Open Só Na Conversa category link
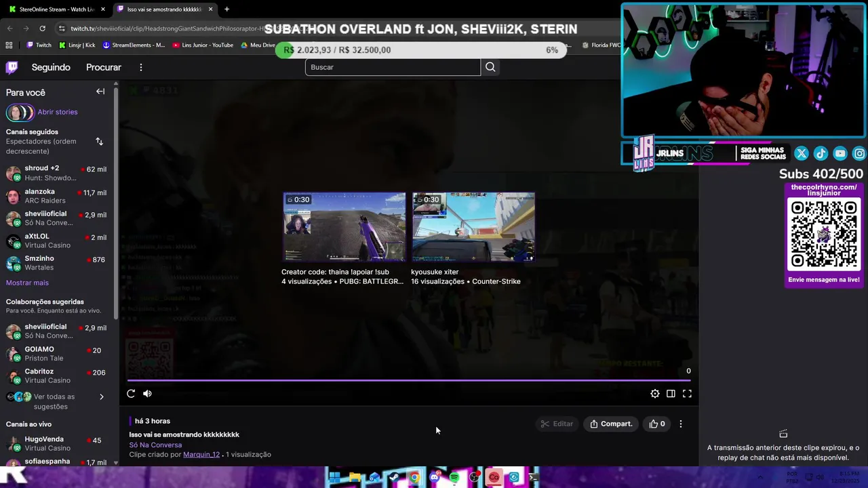The image size is (868, 488). [x=155, y=445]
